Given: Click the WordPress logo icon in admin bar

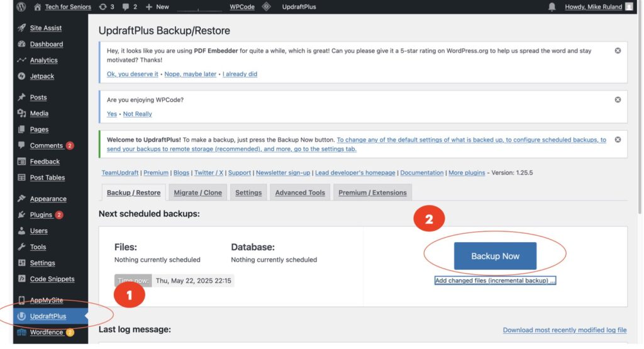Looking at the screenshot, I should (x=21, y=7).
